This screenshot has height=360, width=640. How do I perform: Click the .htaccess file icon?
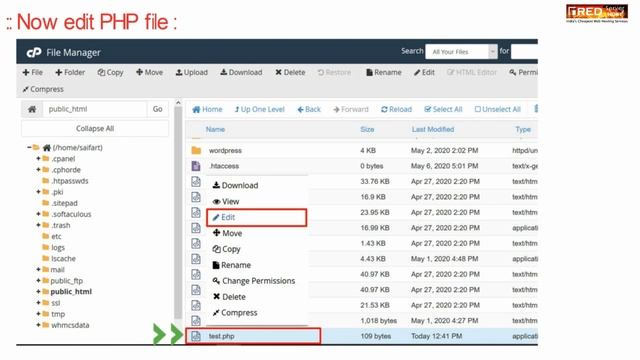[x=196, y=166]
